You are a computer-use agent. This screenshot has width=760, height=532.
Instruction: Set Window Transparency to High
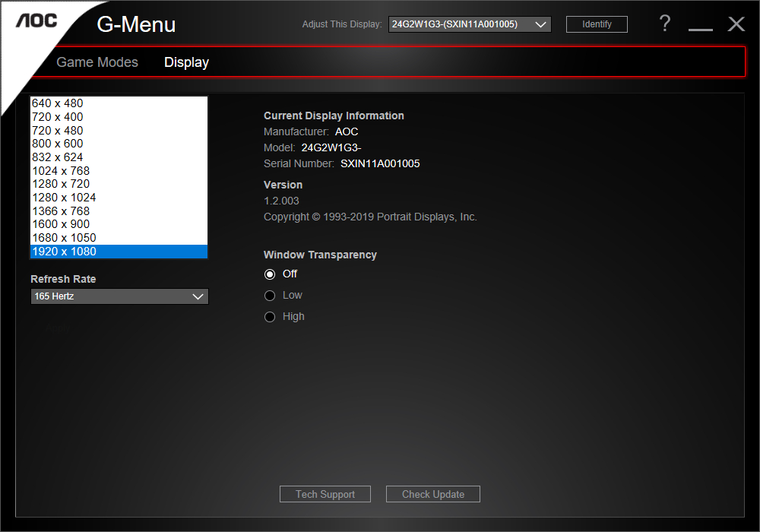pos(270,317)
